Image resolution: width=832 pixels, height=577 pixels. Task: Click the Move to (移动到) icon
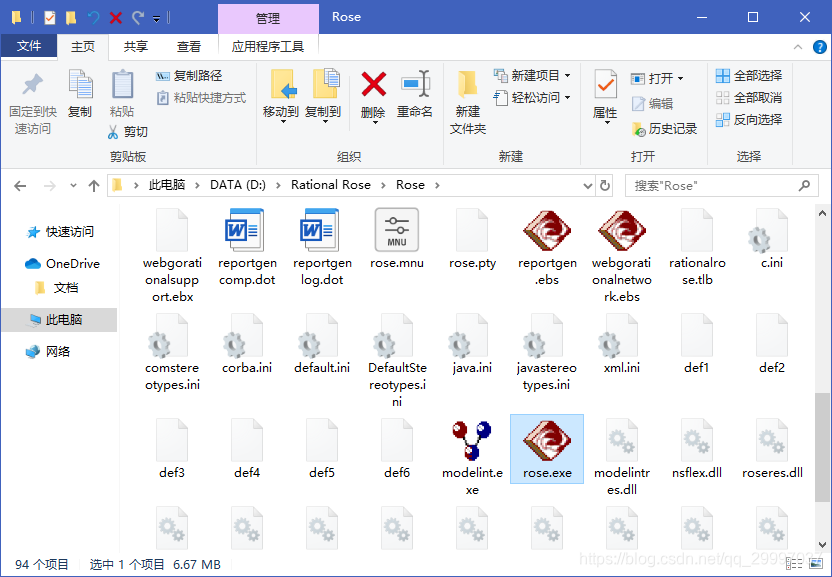pyautogui.click(x=285, y=95)
